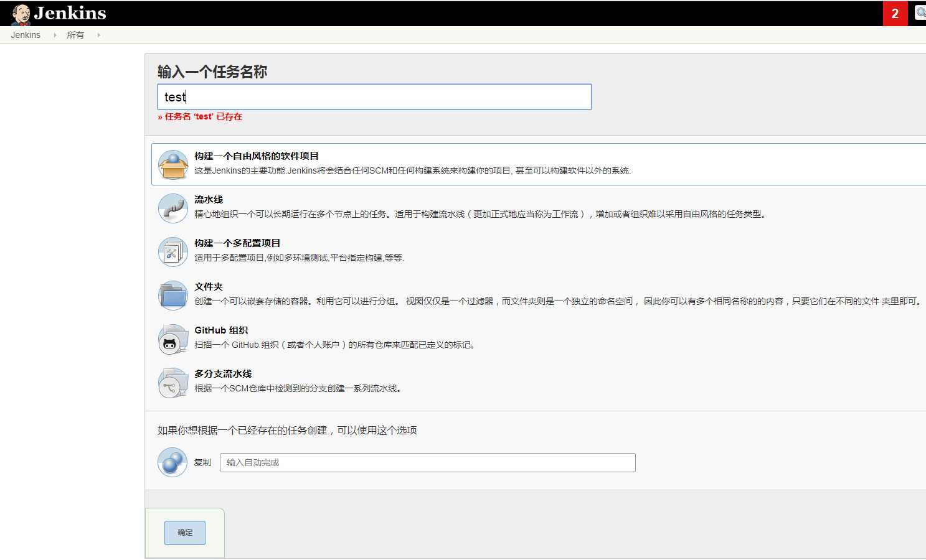Select the 文件夹 item type

pyautogui.click(x=209, y=287)
